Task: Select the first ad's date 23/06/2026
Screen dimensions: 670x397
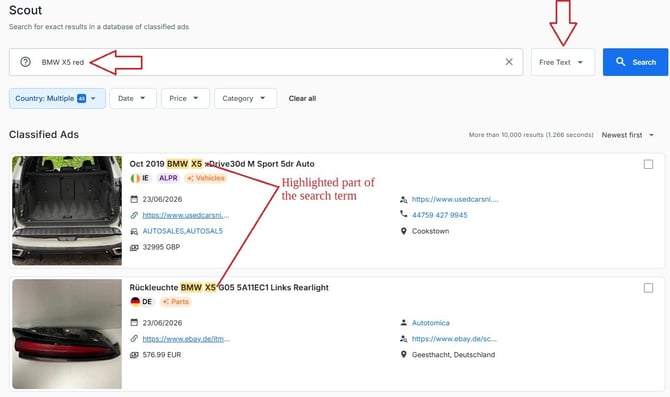Action: (x=162, y=199)
